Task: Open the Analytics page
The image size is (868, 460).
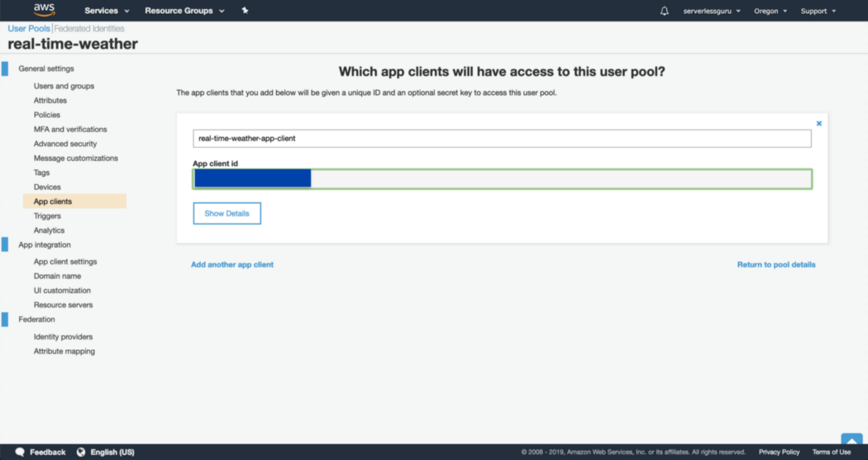Action: (49, 230)
